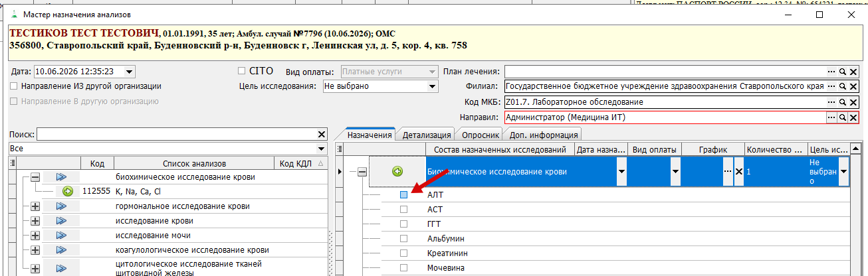Clear Филиал field with X icon
Screen dimensions: 868x276
point(853,87)
